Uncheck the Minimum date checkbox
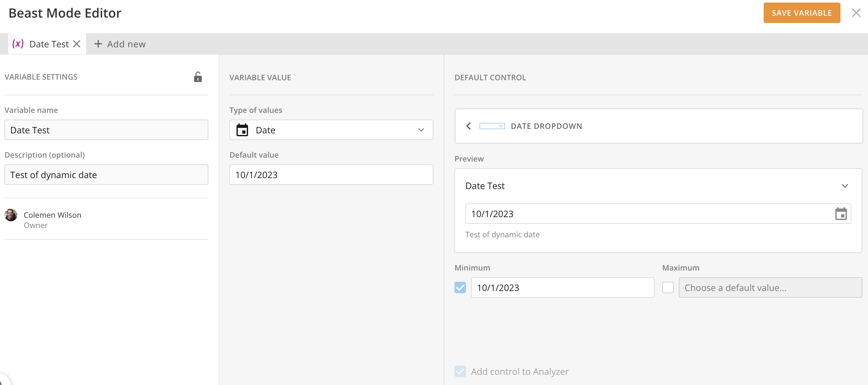 pos(460,287)
